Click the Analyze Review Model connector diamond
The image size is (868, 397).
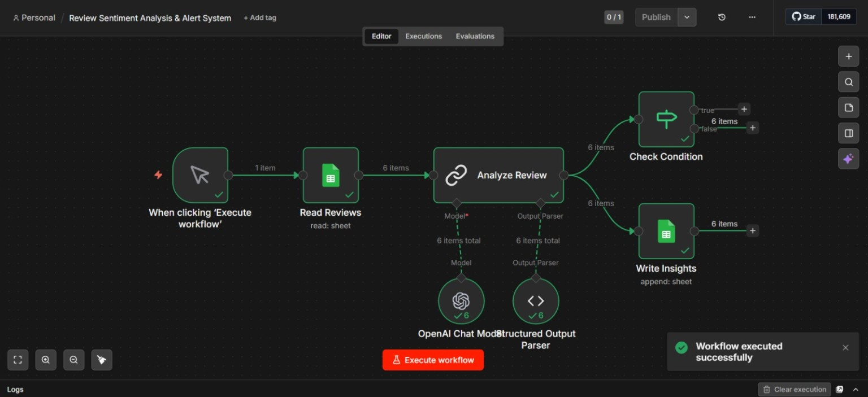(x=457, y=203)
